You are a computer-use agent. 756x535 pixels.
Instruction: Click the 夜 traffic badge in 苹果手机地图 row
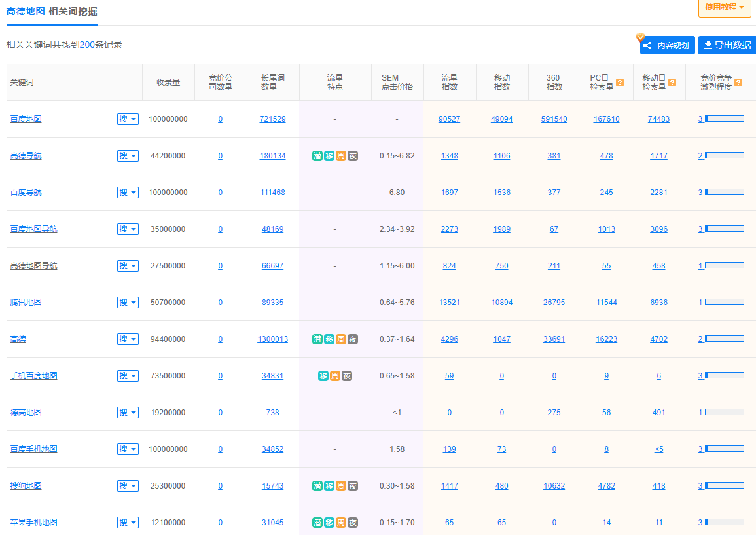353,523
